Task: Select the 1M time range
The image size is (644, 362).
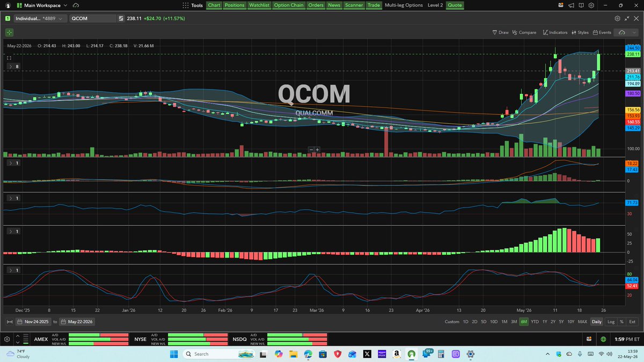Action: [504, 322]
